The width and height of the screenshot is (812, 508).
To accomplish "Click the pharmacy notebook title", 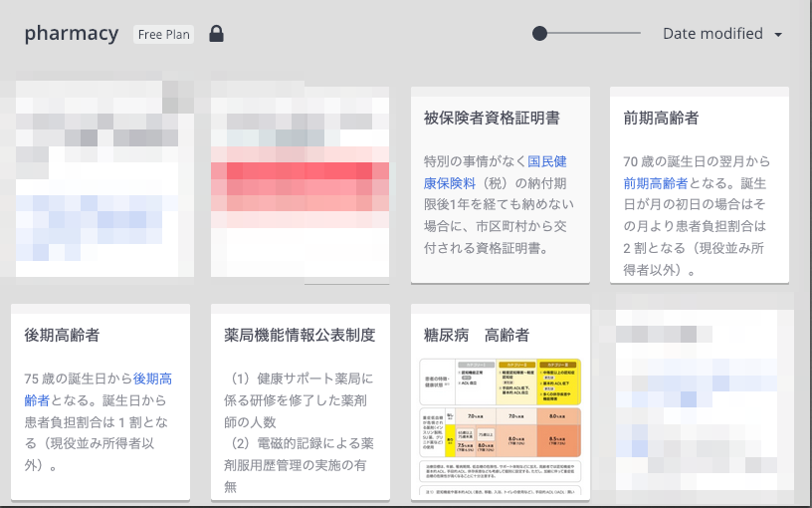I will coord(72,34).
